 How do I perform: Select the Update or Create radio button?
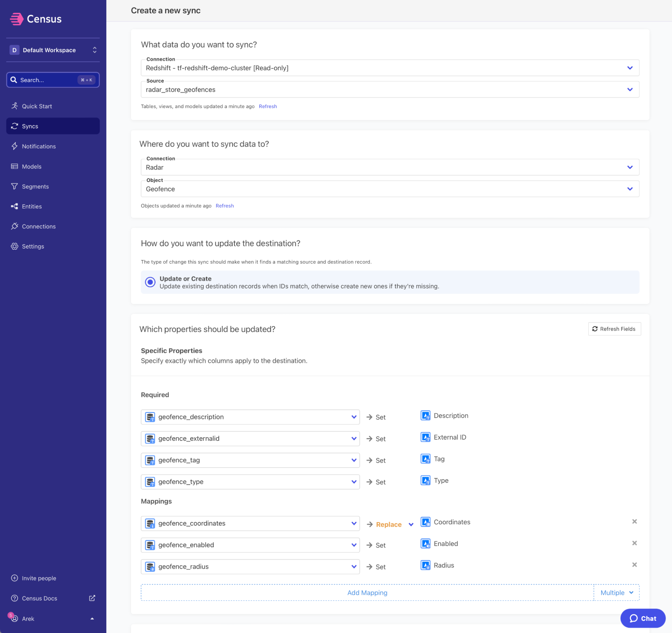(x=150, y=282)
